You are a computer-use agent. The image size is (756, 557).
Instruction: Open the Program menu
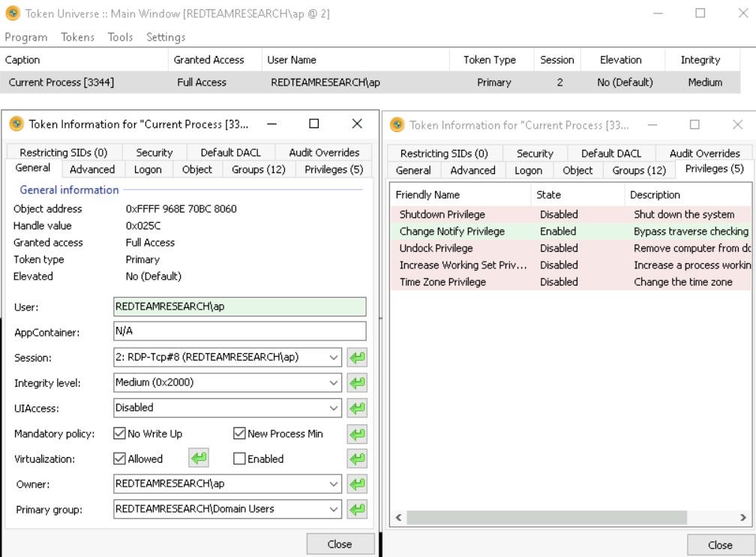pyautogui.click(x=26, y=37)
